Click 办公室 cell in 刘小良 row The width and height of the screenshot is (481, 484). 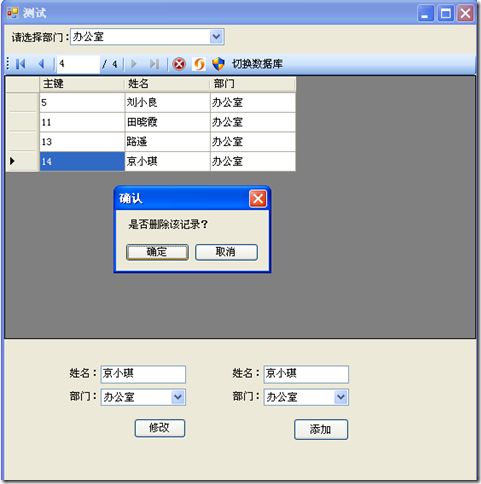253,103
